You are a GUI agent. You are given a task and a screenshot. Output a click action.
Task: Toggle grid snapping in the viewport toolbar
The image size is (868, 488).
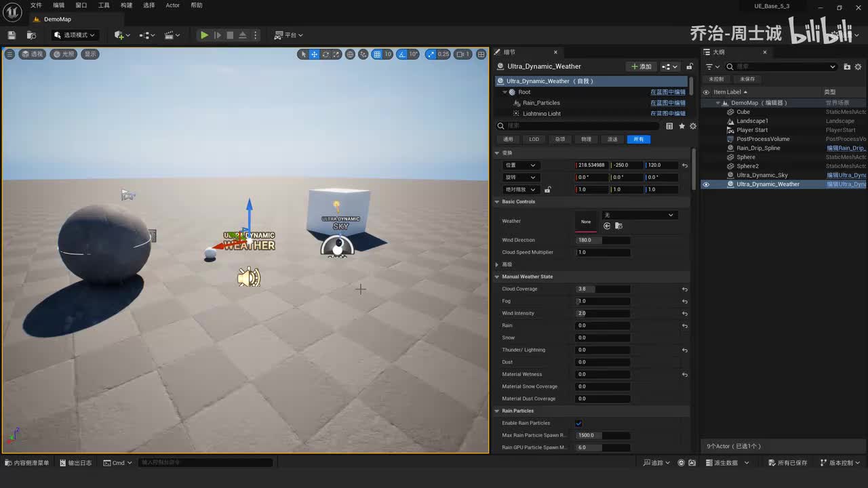(377, 54)
